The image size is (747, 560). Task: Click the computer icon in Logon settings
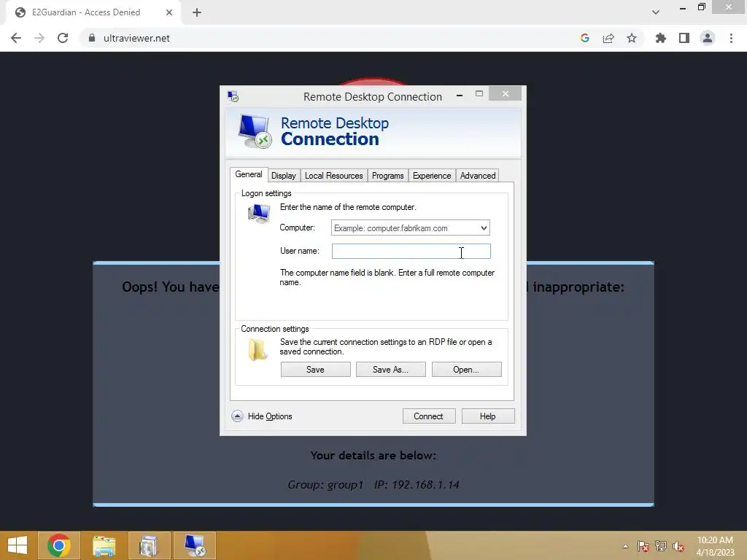[x=259, y=214]
